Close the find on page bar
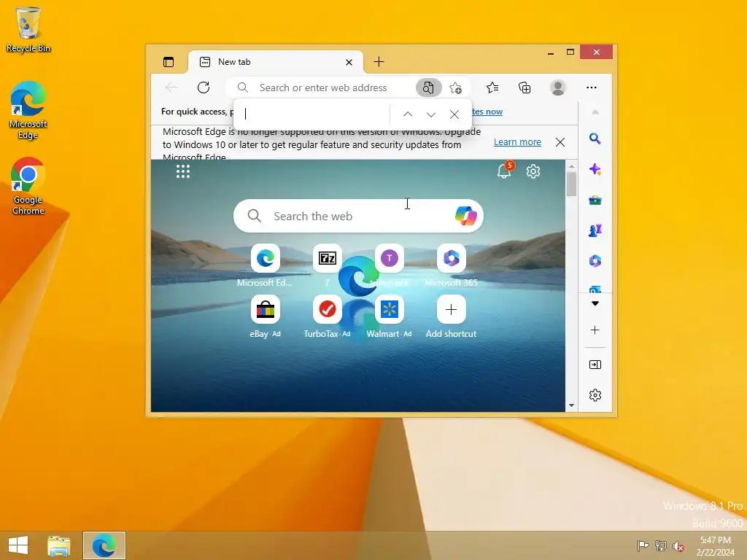The image size is (747, 560). point(454,114)
